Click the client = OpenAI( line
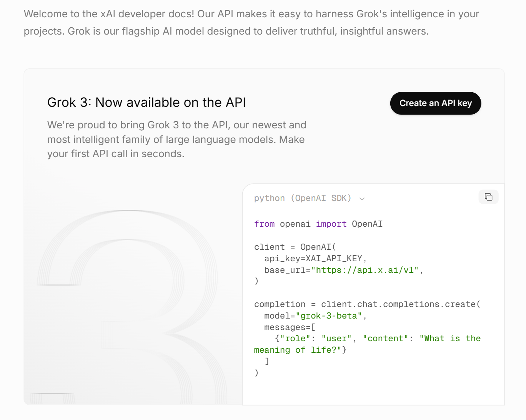This screenshot has height=420, width=526. click(x=295, y=247)
